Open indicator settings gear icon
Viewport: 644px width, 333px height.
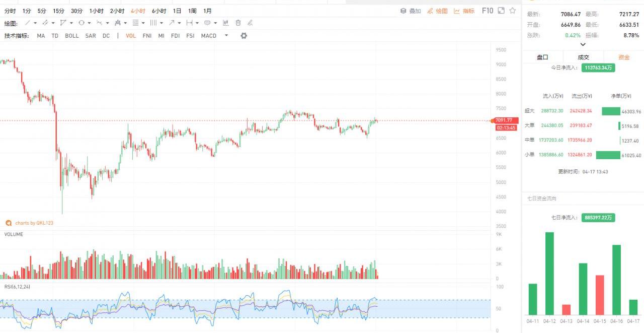coord(244,36)
